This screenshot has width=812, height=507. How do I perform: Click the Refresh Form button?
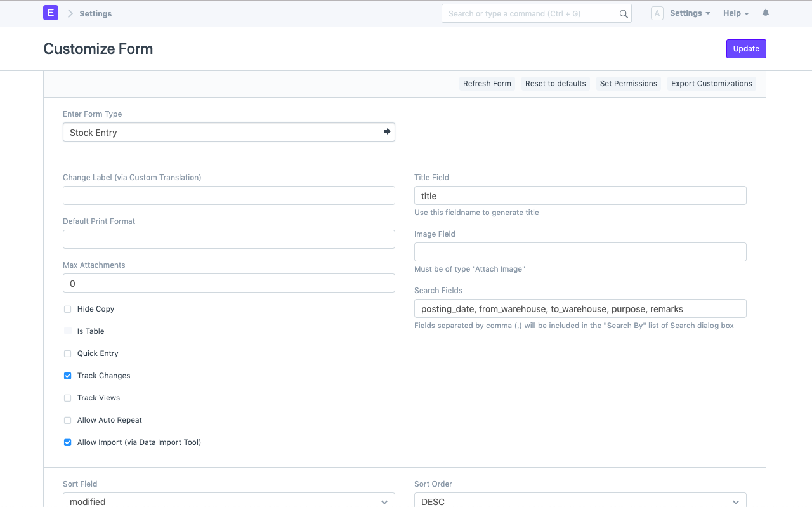click(487, 83)
